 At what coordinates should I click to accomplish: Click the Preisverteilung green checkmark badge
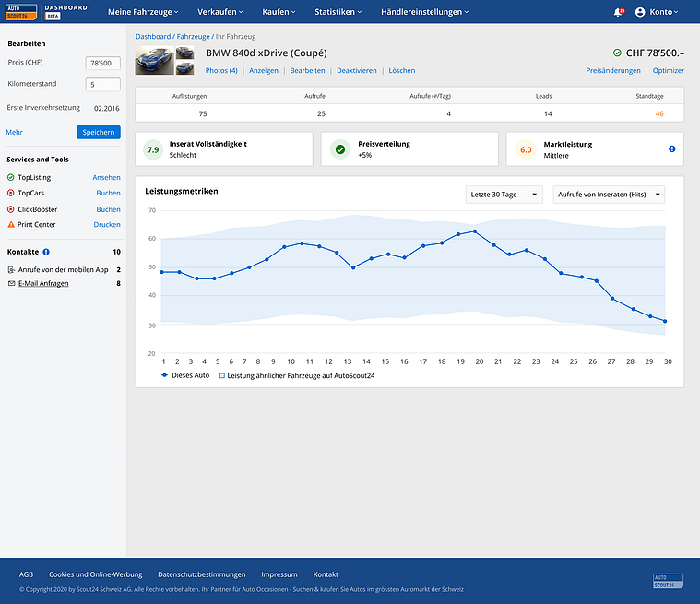pos(340,149)
